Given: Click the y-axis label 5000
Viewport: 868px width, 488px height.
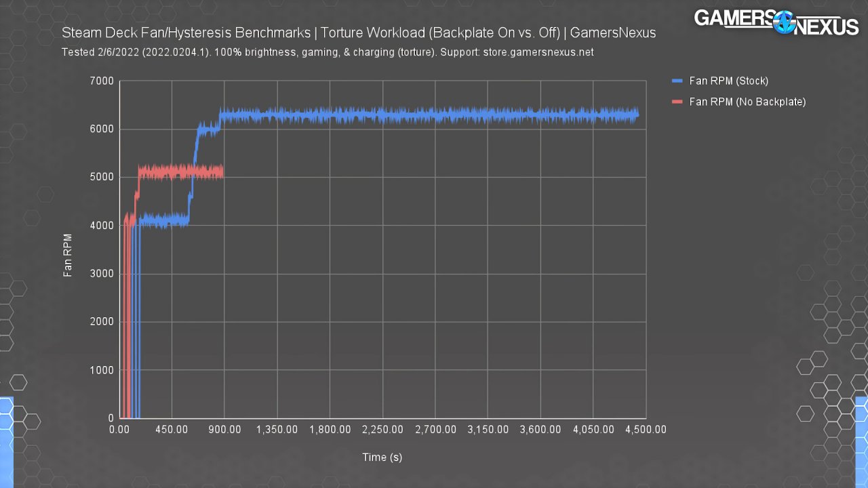Looking at the screenshot, I should click(102, 178).
